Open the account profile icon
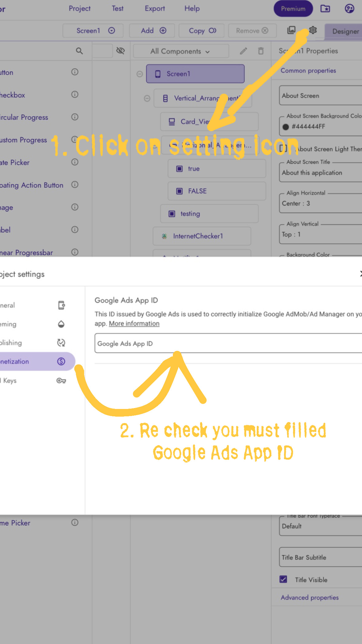 click(x=349, y=9)
